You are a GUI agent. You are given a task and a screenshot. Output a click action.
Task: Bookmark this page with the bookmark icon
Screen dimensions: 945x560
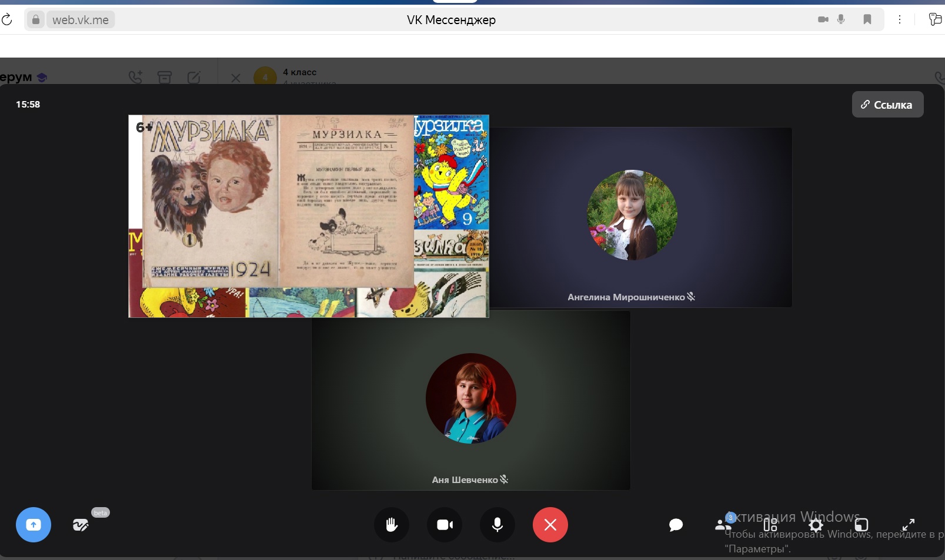click(867, 19)
